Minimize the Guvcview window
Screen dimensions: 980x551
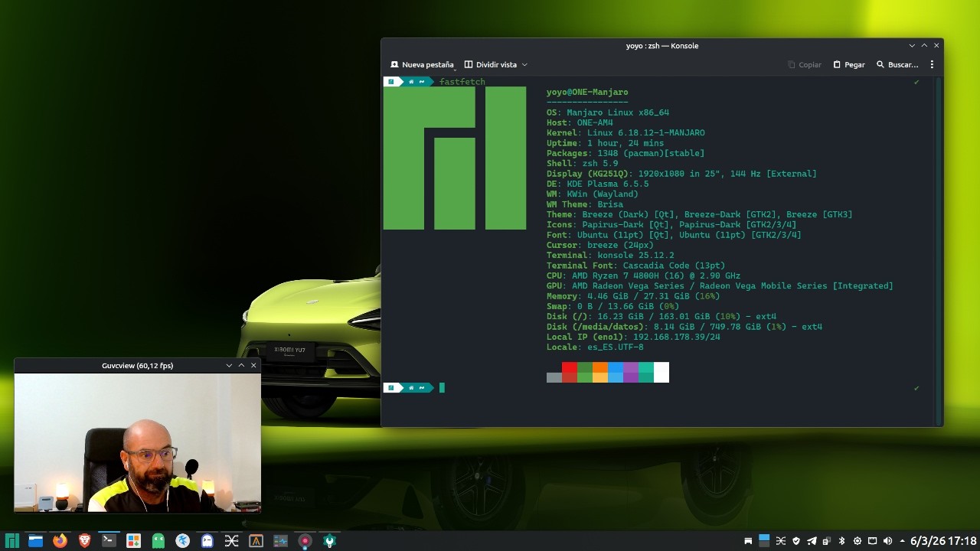(229, 366)
